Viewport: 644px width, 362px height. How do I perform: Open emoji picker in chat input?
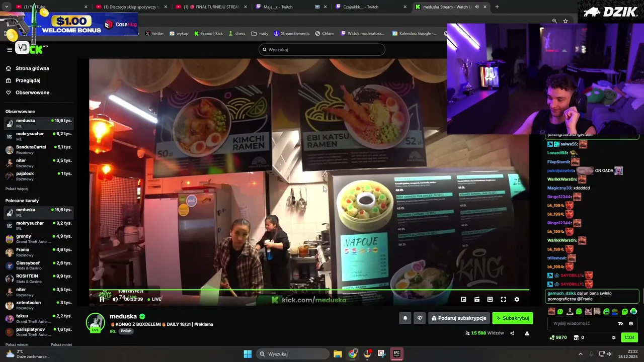pos(631,324)
